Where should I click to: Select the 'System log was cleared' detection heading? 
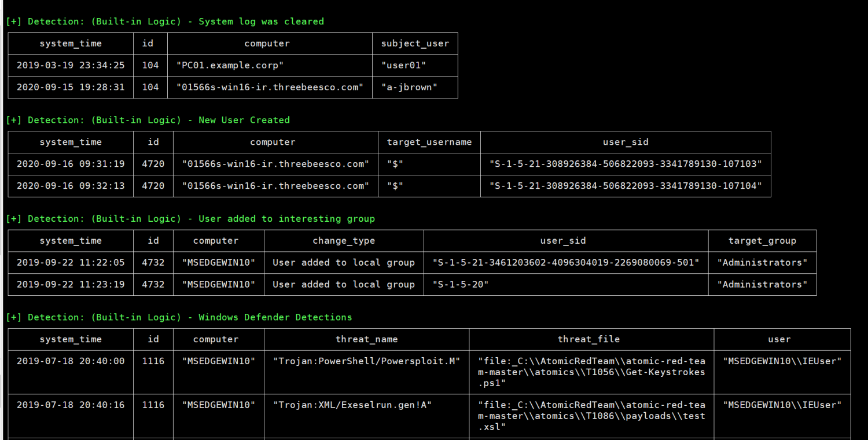pyautogui.click(x=165, y=21)
